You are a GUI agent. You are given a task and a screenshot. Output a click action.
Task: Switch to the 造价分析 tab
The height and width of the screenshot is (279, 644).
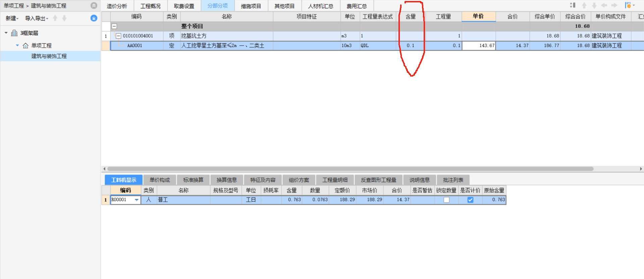pos(117,6)
